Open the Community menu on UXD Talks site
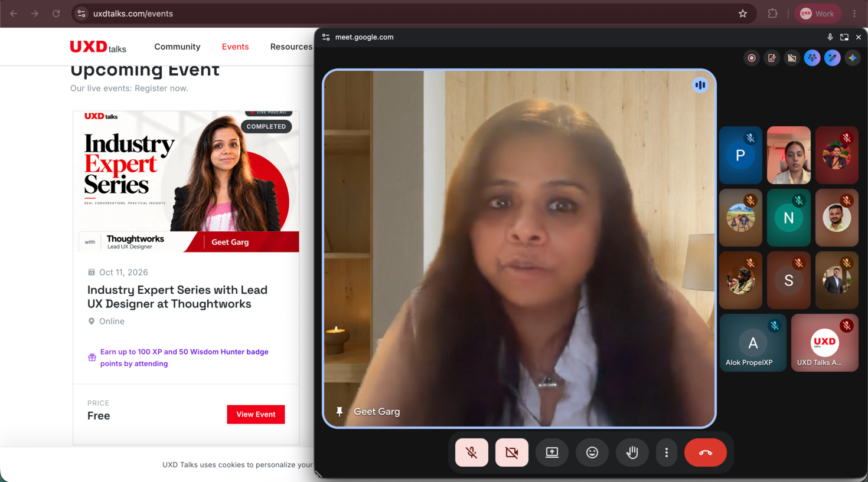Screen dimensions: 868x482 click(177, 47)
